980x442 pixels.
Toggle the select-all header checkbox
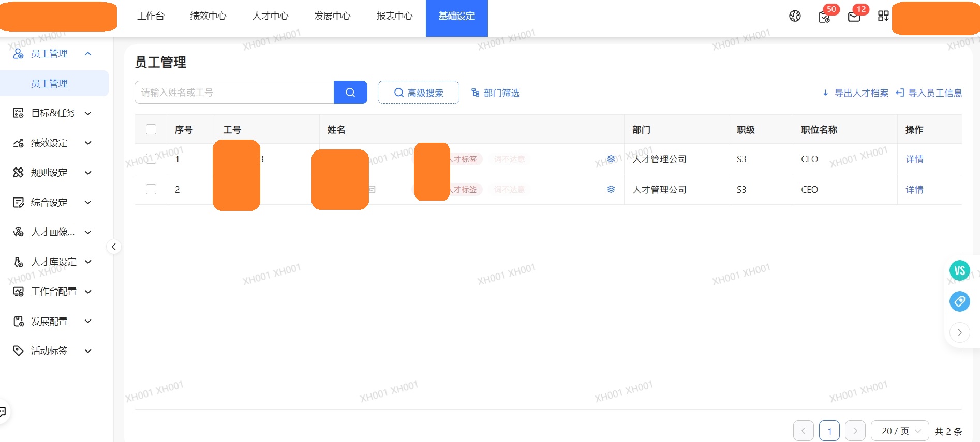click(151, 129)
